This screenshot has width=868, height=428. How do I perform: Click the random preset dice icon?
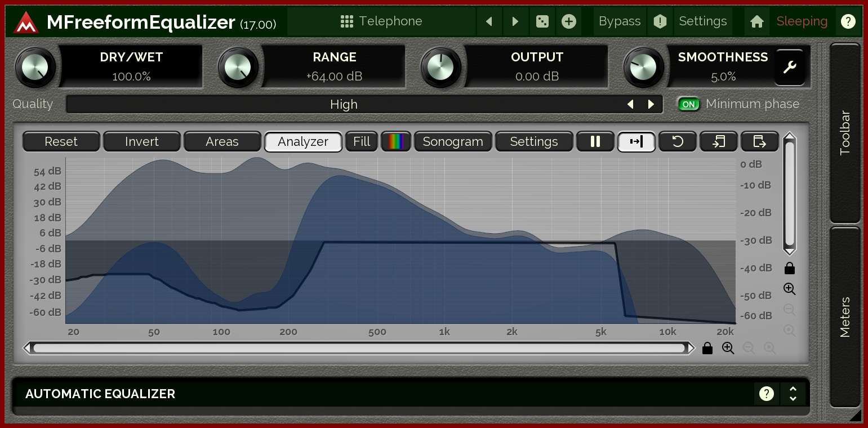pyautogui.click(x=542, y=21)
